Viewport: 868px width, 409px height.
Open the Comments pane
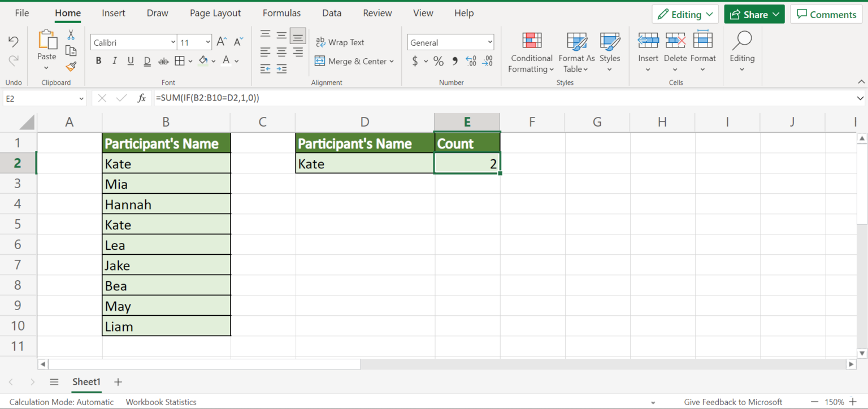coord(826,14)
